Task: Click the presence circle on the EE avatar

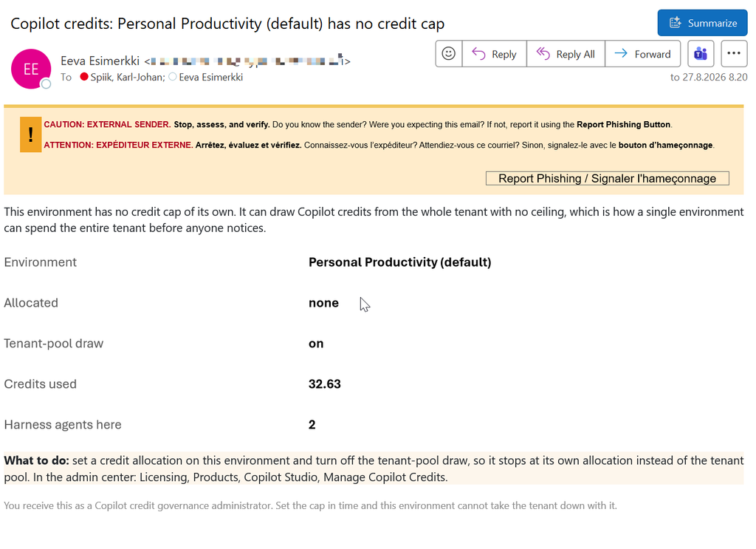Action: pos(46,84)
